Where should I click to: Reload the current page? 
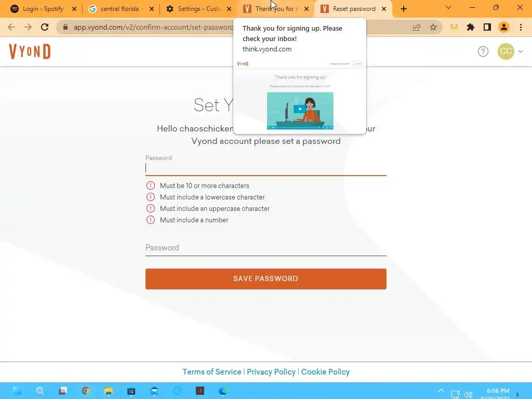click(x=45, y=27)
